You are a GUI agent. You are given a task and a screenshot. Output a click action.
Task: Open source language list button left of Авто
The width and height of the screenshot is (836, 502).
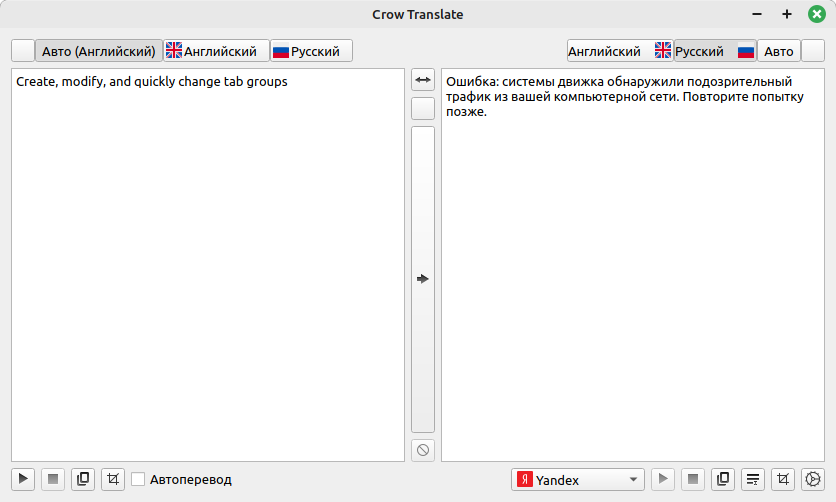(x=22, y=51)
